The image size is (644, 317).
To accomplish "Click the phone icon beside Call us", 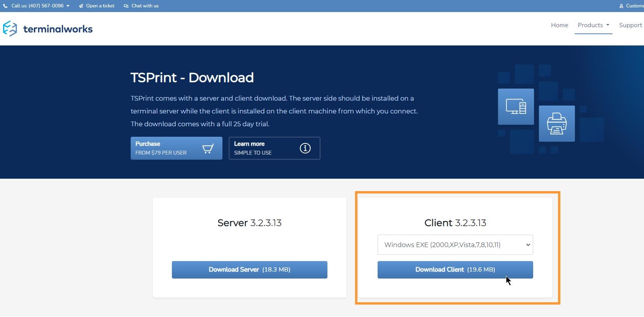I will tap(5, 6).
